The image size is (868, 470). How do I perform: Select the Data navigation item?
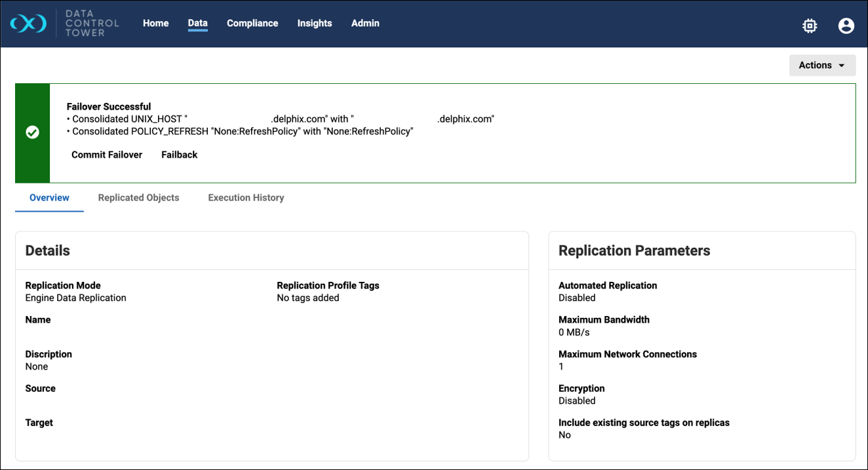click(197, 23)
